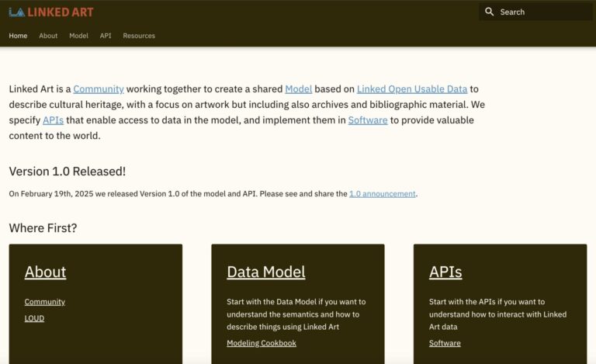Open the Model nav tab
The height and width of the screenshot is (364, 596).
[78, 36]
